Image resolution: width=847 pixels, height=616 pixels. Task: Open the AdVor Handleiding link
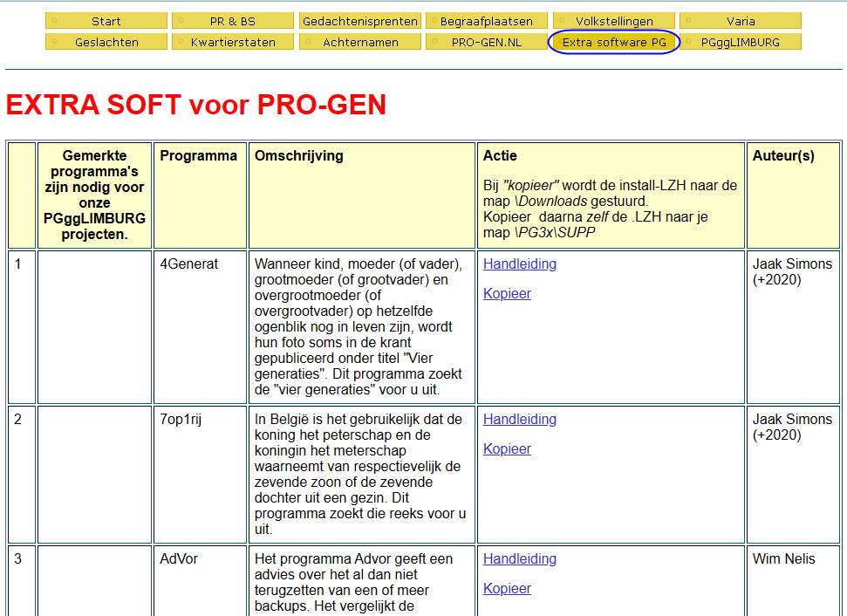point(520,559)
